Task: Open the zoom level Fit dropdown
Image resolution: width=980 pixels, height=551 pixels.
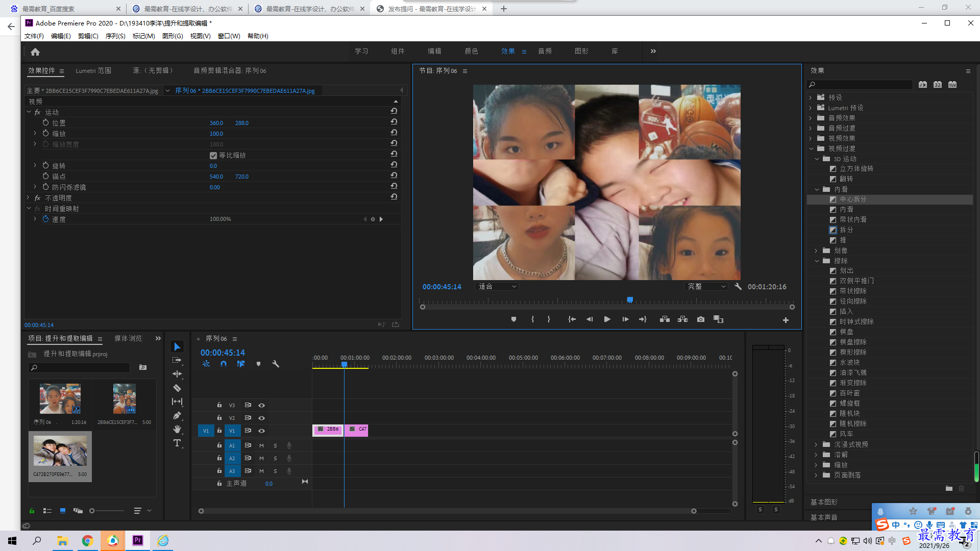Action: [x=497, y=287]
